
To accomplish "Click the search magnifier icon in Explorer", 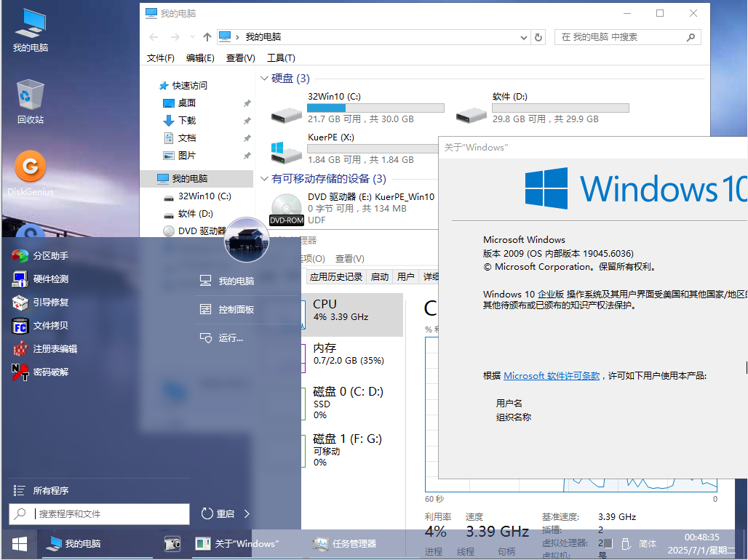I will [691, 37].
